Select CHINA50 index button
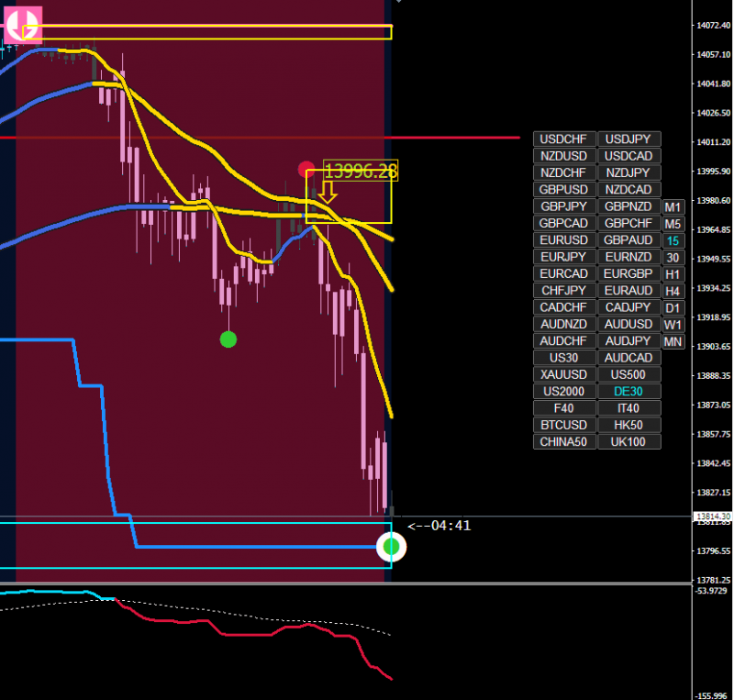Screen dimensions: 734x700 tap(564, 442)
